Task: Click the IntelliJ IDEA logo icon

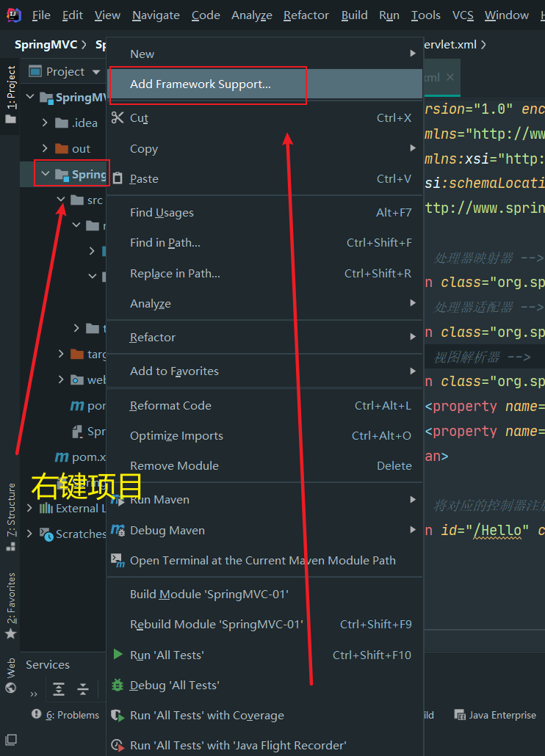Action: tap(13, 15)
